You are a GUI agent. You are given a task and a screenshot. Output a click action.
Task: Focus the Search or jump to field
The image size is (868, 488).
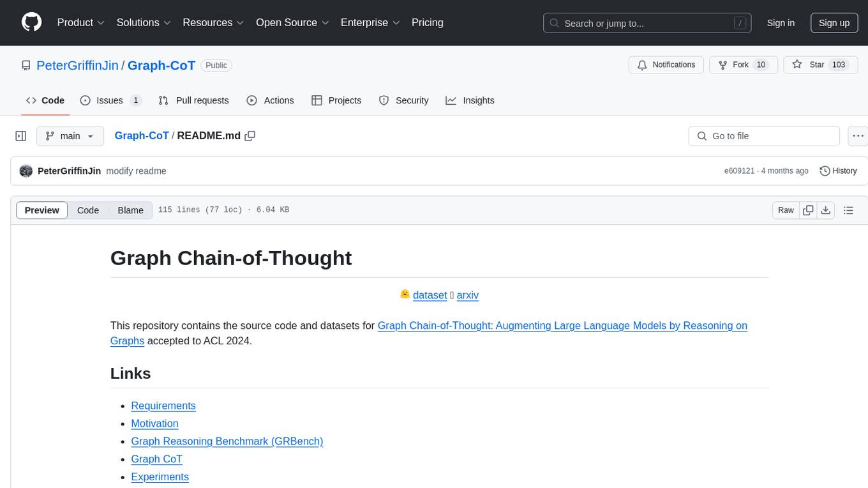click(648, 23)
